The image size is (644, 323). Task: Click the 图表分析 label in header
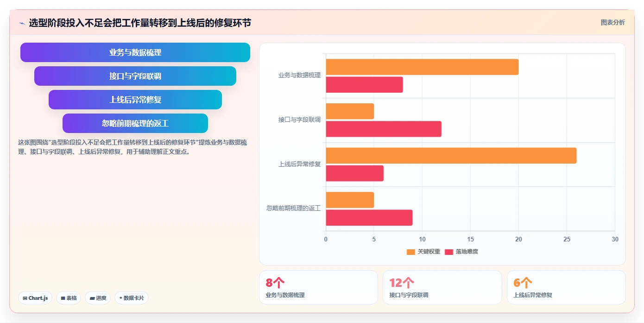tap(612, 22)
